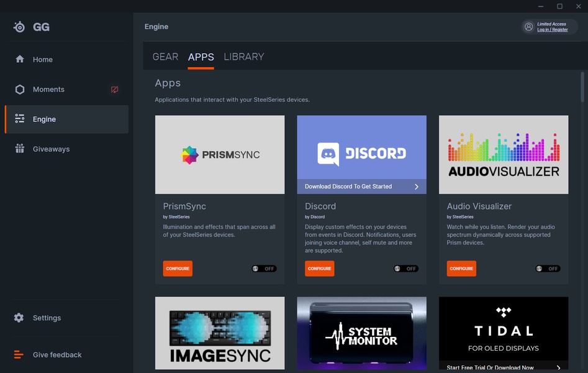The height and width of the screenshot is (373, 588).
Task: Open the Moments hexagon icon
Action: (20, 90)
